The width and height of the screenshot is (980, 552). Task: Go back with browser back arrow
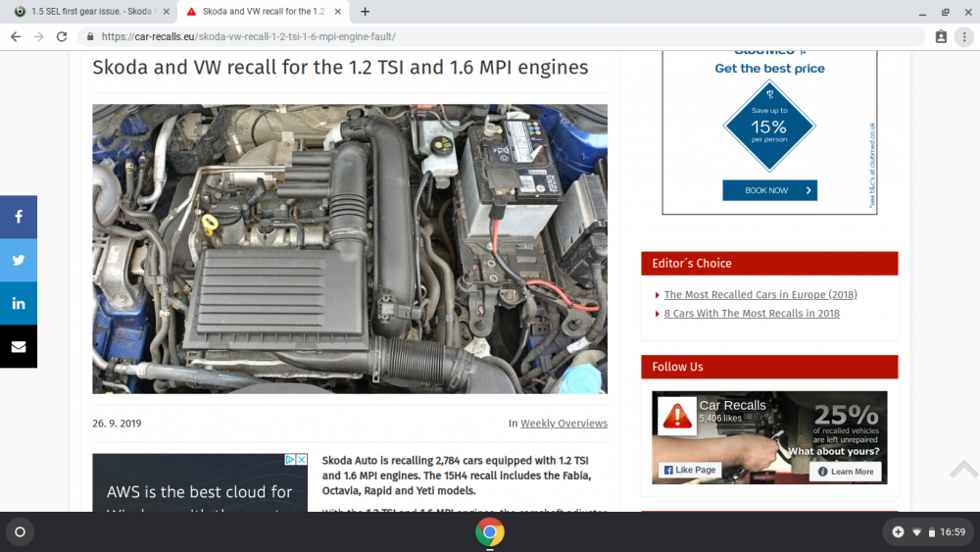[16, 37]
